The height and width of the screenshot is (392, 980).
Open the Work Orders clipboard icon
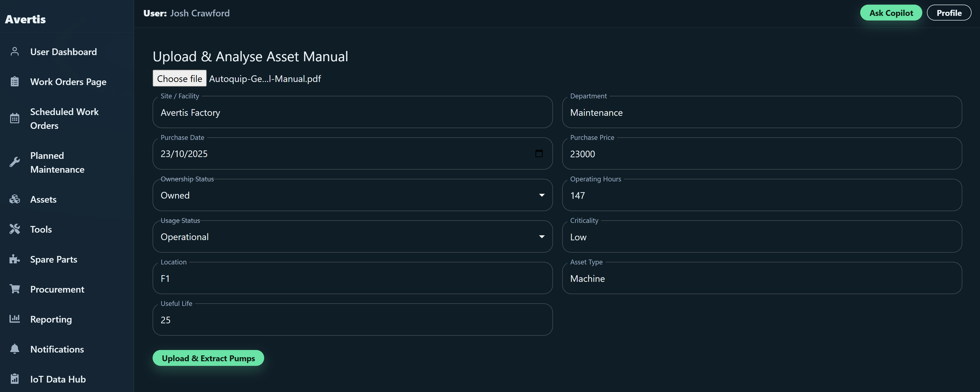14,81
